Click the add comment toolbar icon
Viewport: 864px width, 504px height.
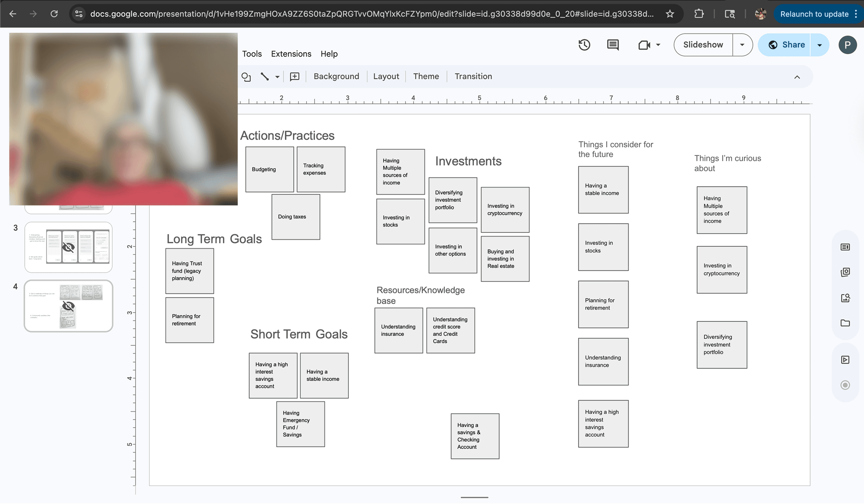point(295,76)
